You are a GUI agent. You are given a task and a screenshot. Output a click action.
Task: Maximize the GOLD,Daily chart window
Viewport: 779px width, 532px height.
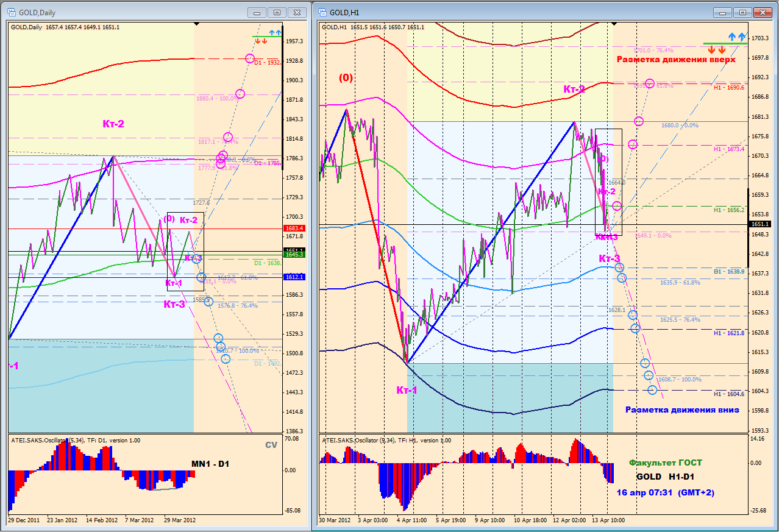click(x=277, y=12)
